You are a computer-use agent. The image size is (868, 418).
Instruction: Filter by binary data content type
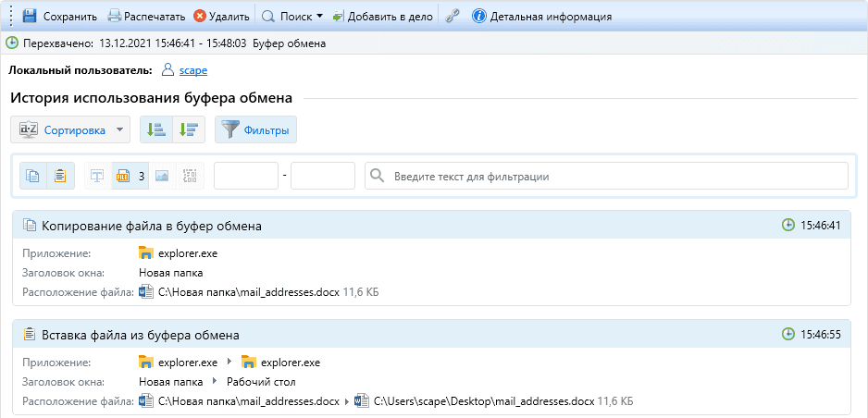[x=190, y=176]
